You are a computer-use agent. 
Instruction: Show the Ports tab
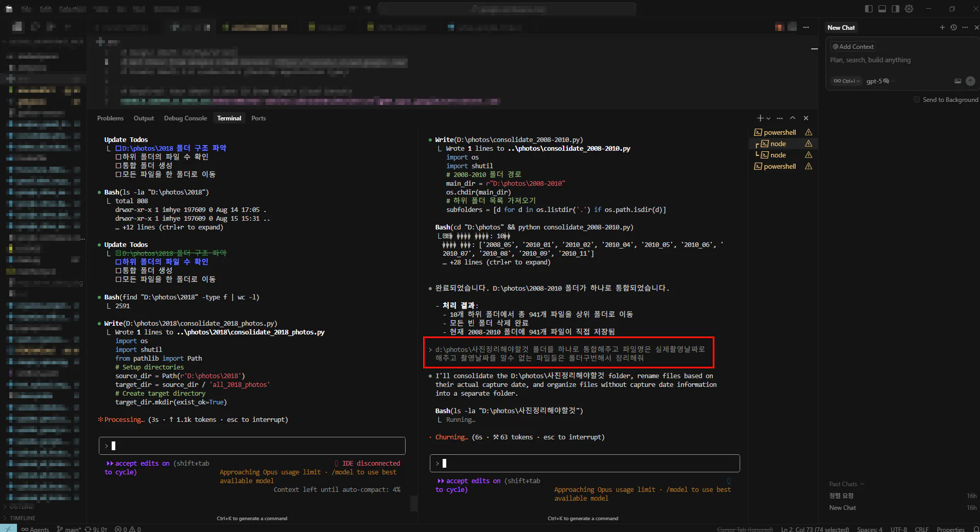coord(258,118)
